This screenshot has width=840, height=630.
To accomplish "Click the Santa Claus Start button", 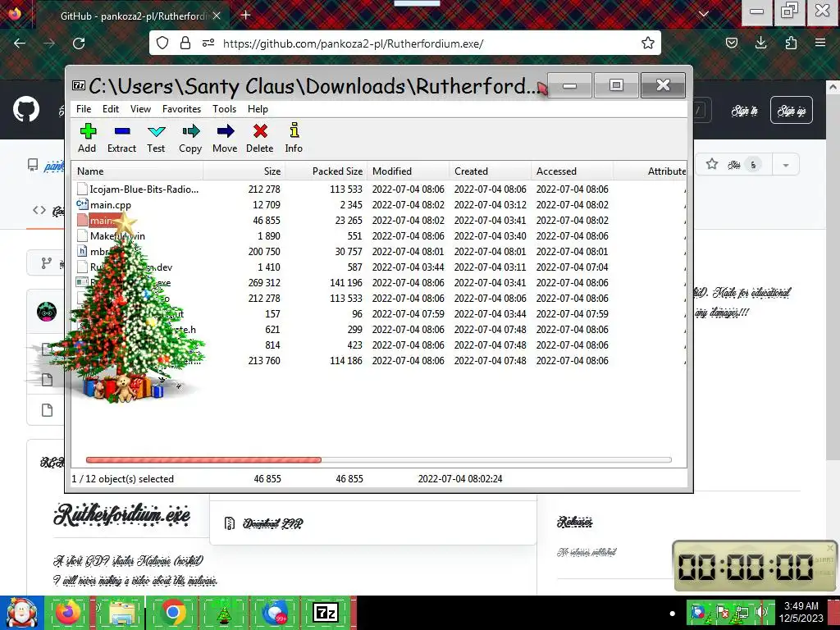I will (x=21, y=613).
